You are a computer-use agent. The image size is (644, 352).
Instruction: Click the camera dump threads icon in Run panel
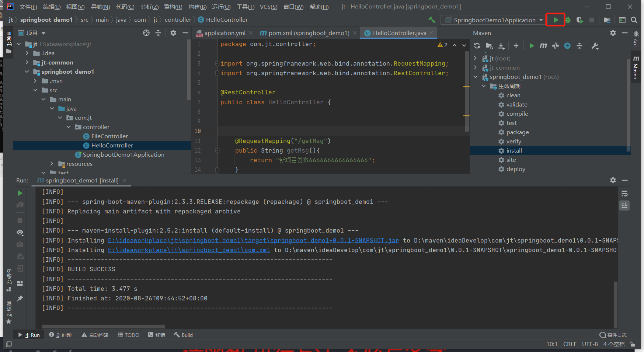20,244
